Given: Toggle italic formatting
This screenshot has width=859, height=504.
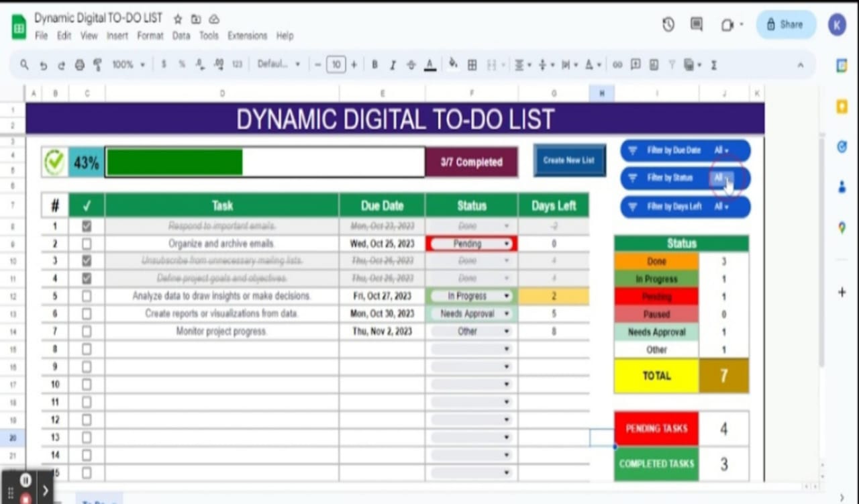Looking at the screenshot, I should (393, 65).
